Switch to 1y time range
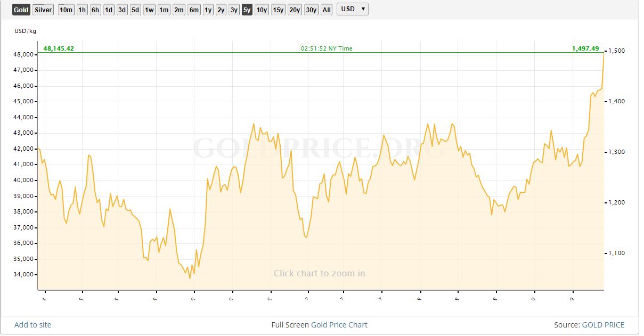Screen dimensions: 644x336 [x=208, y=10]
